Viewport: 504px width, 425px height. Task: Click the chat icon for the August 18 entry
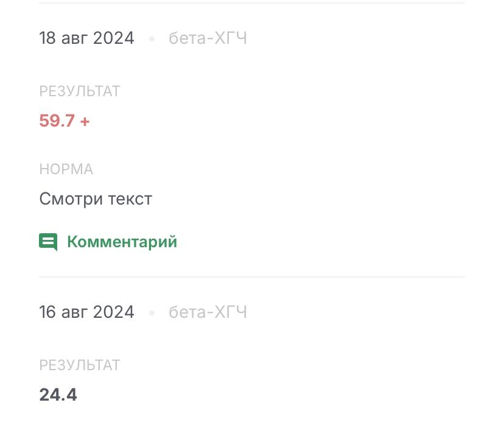(47, 241)
